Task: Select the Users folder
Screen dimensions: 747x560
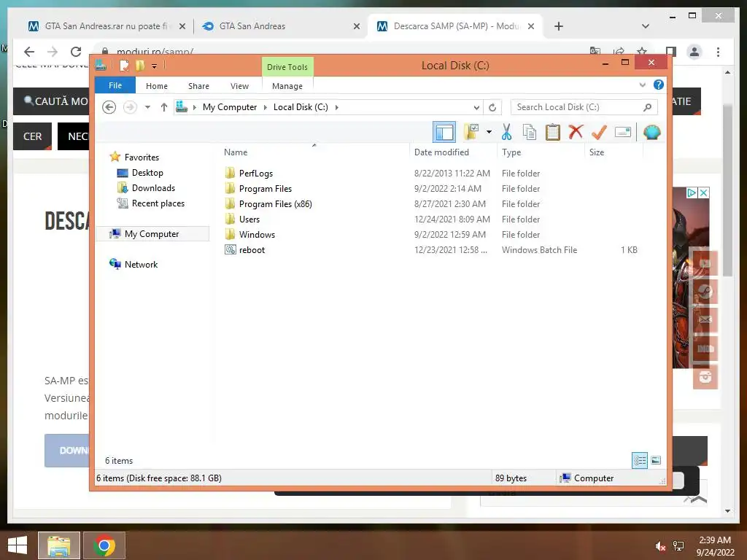Action: tap(249, 219)
